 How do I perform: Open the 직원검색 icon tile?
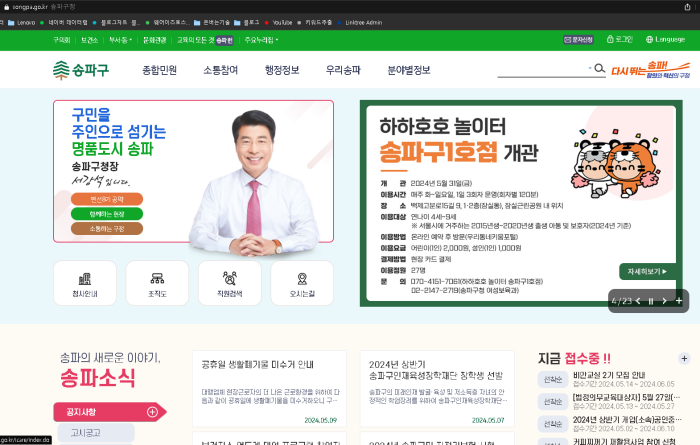tap(229, 283)
